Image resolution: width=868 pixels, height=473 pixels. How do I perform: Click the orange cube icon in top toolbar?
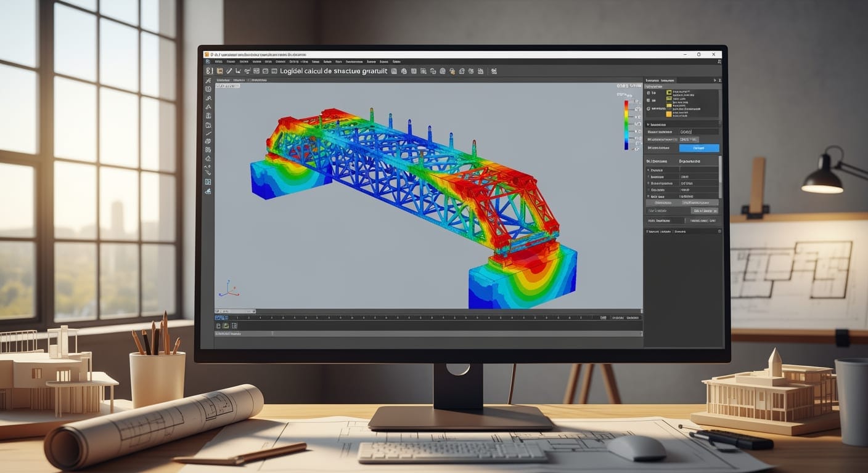[219, 71]
